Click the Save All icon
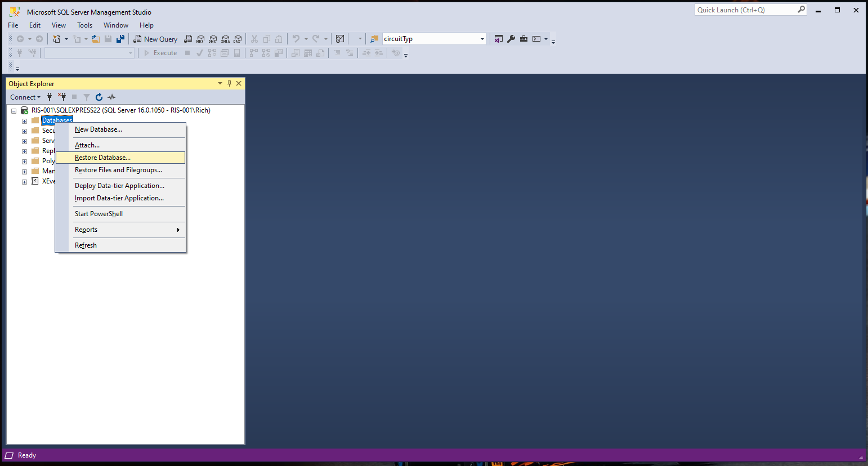Screen dimensions: 868x466 tap(120, 39)
